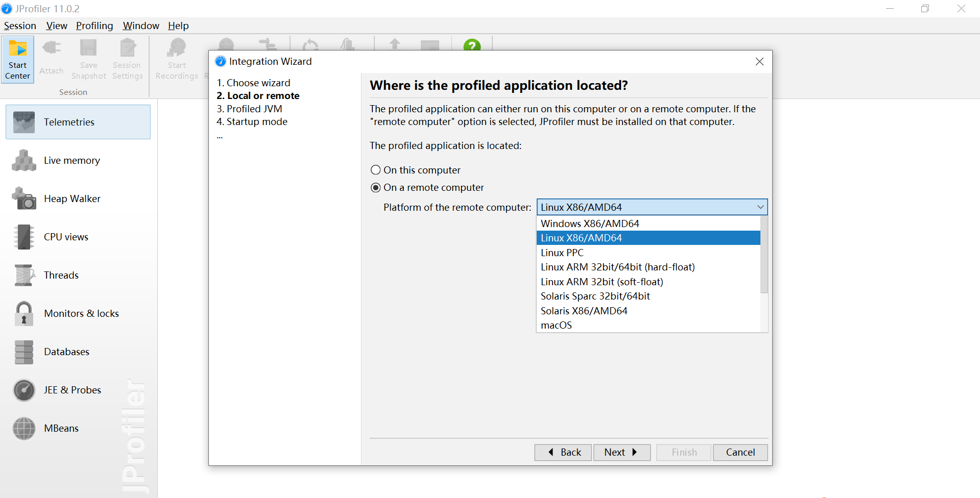Open the Session menu
The width and height of the screenshot is (980, 498).
[20, 26]
